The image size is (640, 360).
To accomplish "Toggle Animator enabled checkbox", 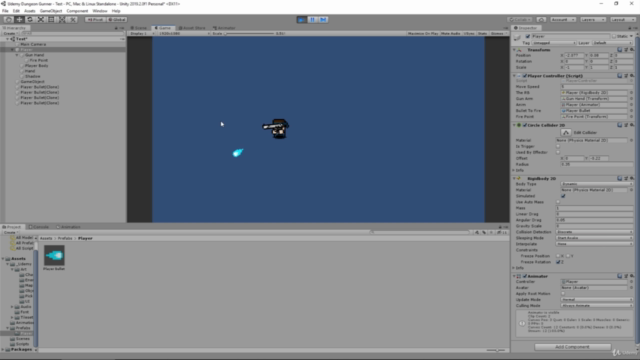I will [525, 276].
